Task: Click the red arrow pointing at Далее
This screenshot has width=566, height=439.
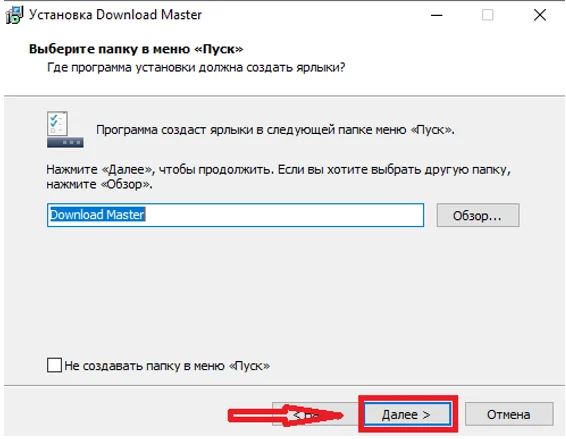Action: pos(285,415)
